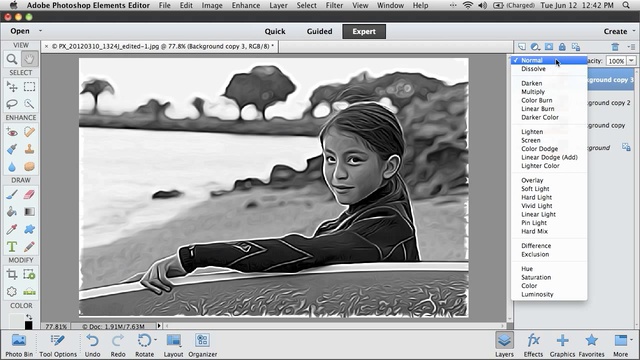
Task: Select the Move tool
Action: (x=12, y=87)
